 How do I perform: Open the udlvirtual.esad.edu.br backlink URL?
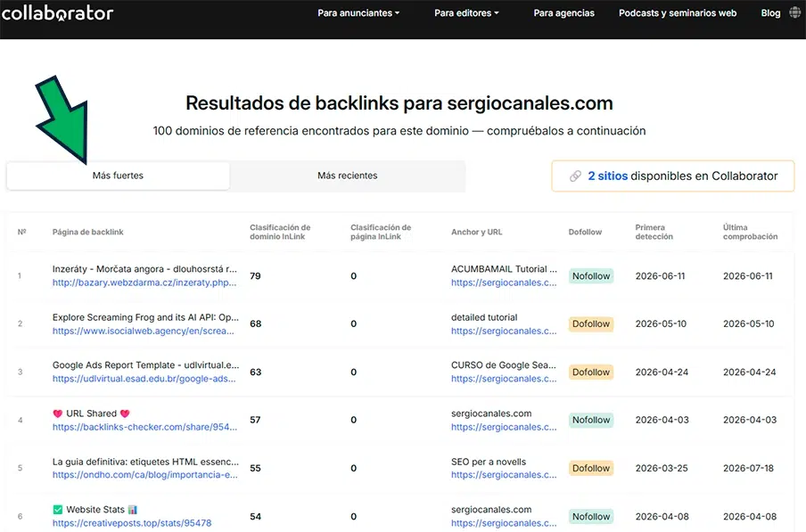click(144, 379)
